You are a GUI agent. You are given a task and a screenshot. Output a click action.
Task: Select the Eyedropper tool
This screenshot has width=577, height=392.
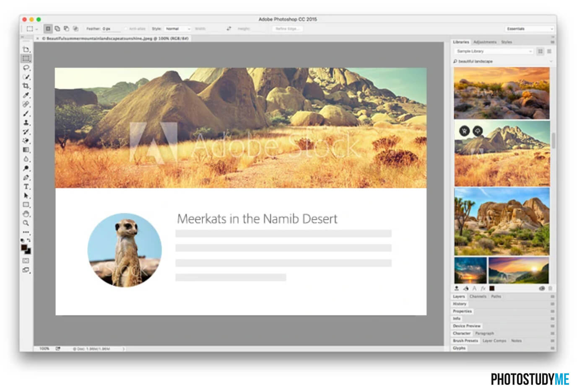tap(26, 95)
